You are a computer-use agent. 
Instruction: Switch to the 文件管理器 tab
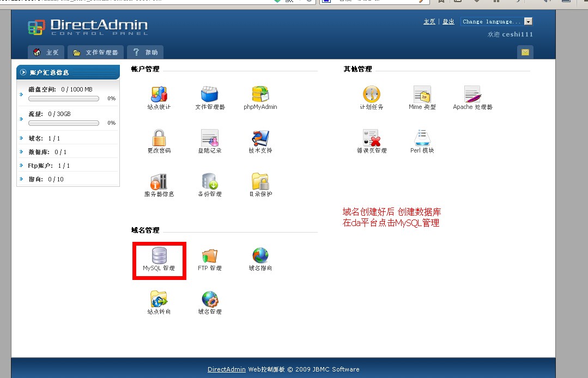pyautogui.click(x=96, y=52)
